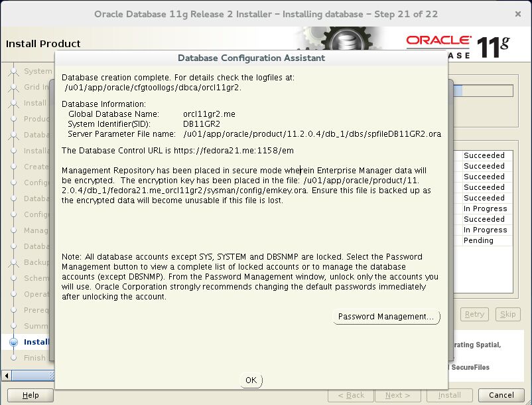Viewport: 532px width, 405px height.
Task: Select the Product step in sidebar
Action: 36,119
